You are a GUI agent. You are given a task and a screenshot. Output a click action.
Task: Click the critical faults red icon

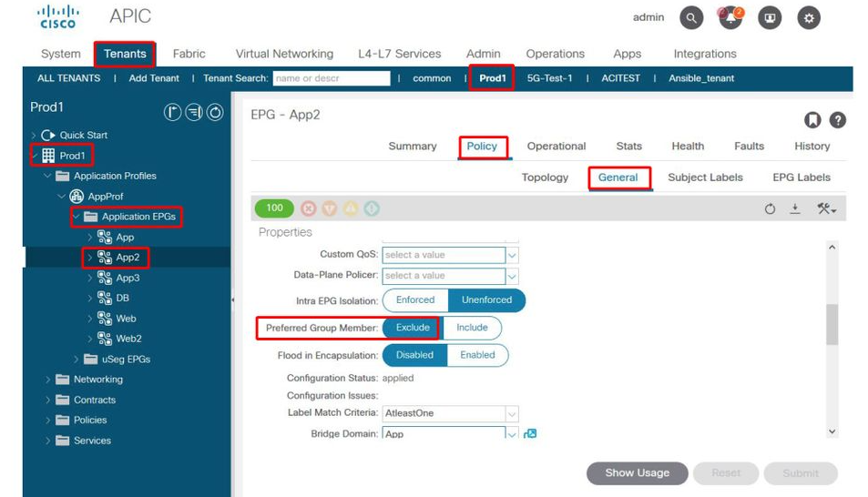coord(309,208)
